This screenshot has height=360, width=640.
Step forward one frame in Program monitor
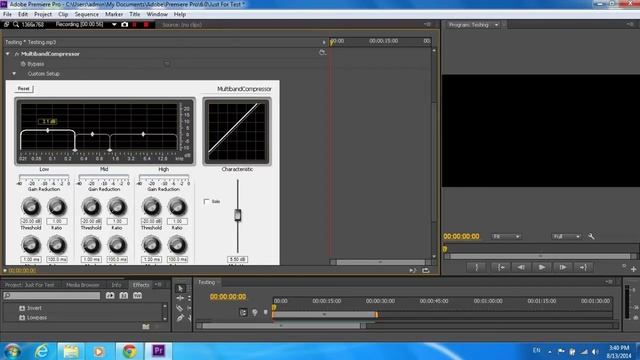coord(562,267)
